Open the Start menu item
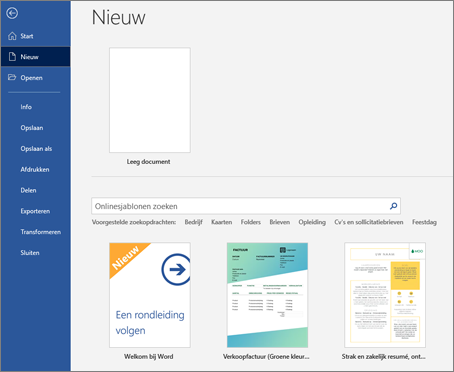Screen dimensions: 454x372 [x=35, y=36]
